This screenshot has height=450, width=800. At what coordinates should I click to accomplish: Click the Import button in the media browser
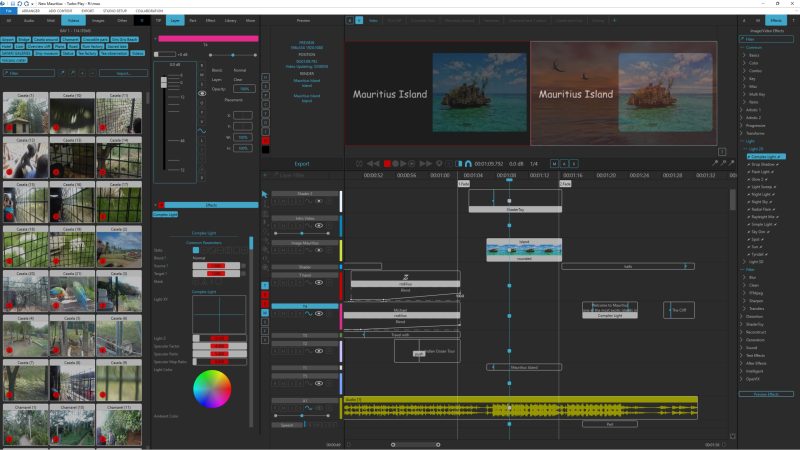(123, 73)
